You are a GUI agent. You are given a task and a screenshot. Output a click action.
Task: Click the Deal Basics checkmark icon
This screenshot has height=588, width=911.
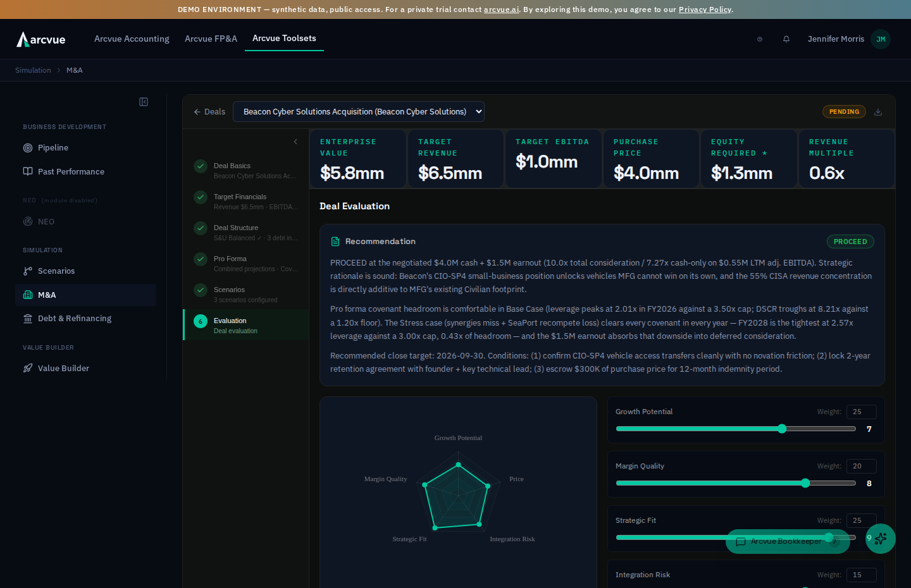pos(201,166)
